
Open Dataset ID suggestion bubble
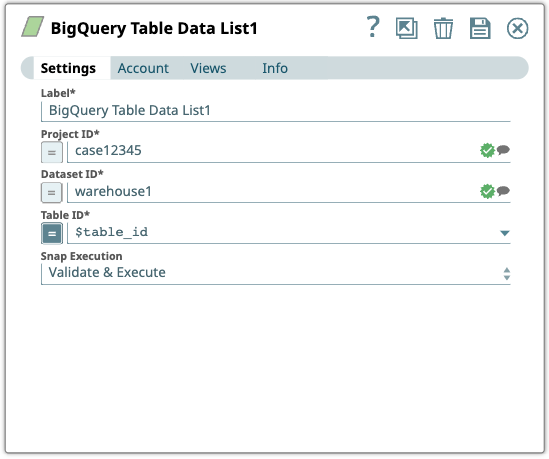pos(503,191)
